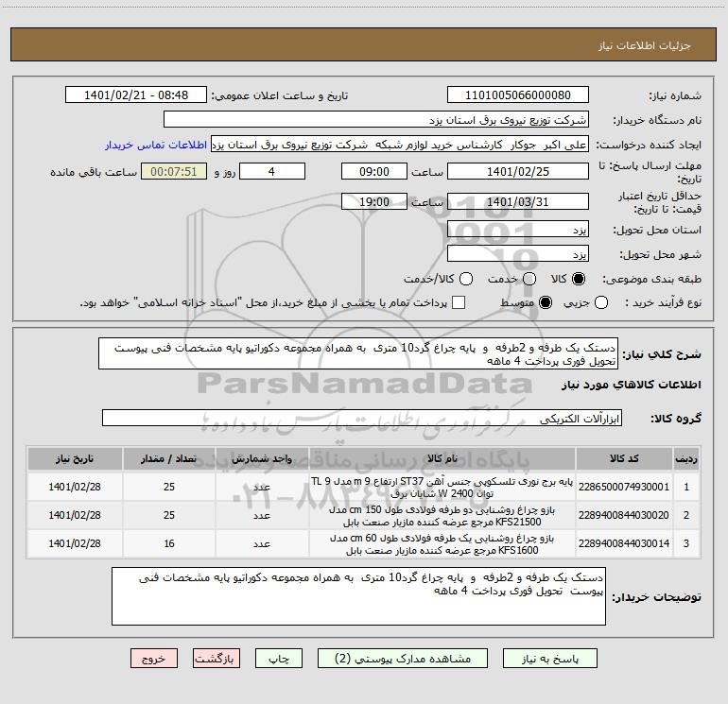The width and height of the screenshot is (728, 704).
Task: Click the buyer organization name field
Action: [x=376, y=119]
